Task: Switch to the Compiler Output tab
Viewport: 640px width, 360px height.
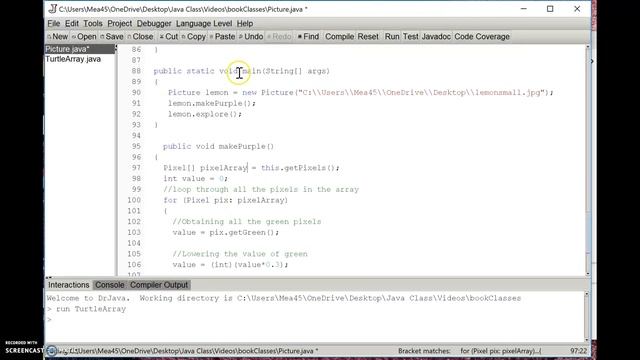Action: coord(159,285)
